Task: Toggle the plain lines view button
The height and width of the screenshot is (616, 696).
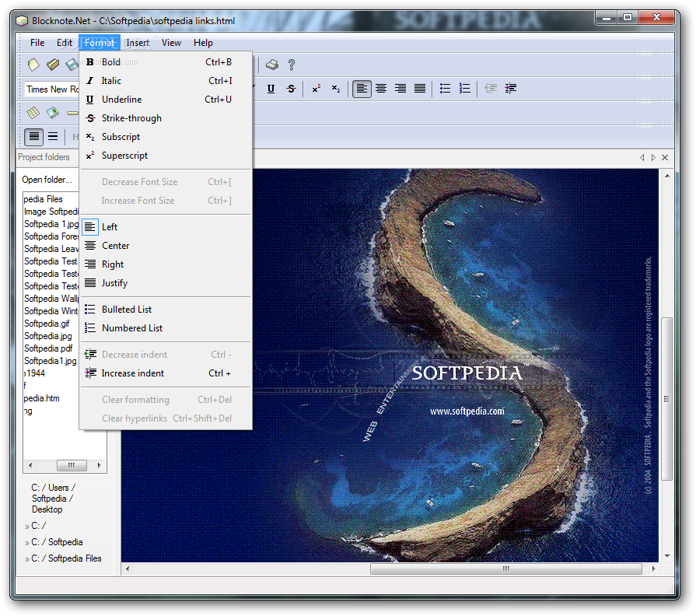Action: (53, 137)
